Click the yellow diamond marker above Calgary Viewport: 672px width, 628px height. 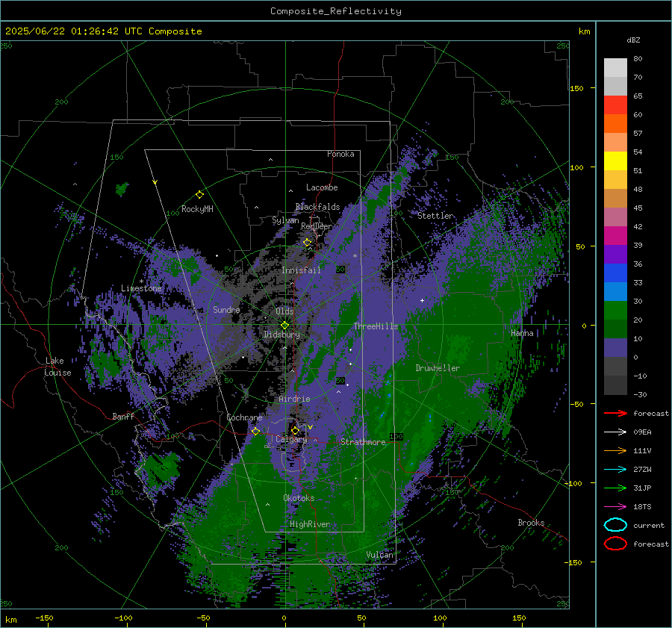click(295, 430)
